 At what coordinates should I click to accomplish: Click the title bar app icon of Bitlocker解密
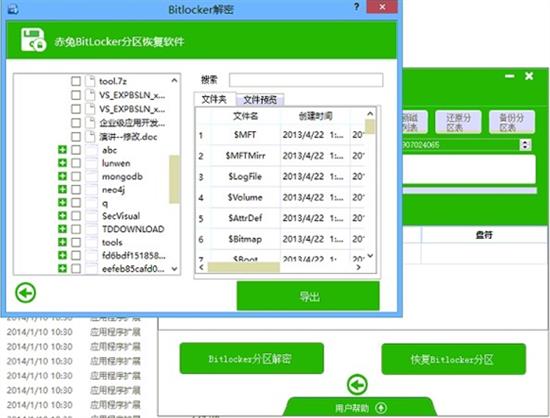coord(13,9)
